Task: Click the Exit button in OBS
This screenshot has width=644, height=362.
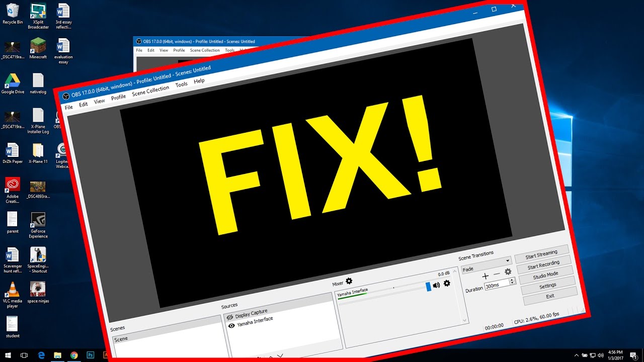Action: click(x=550, y=296)
